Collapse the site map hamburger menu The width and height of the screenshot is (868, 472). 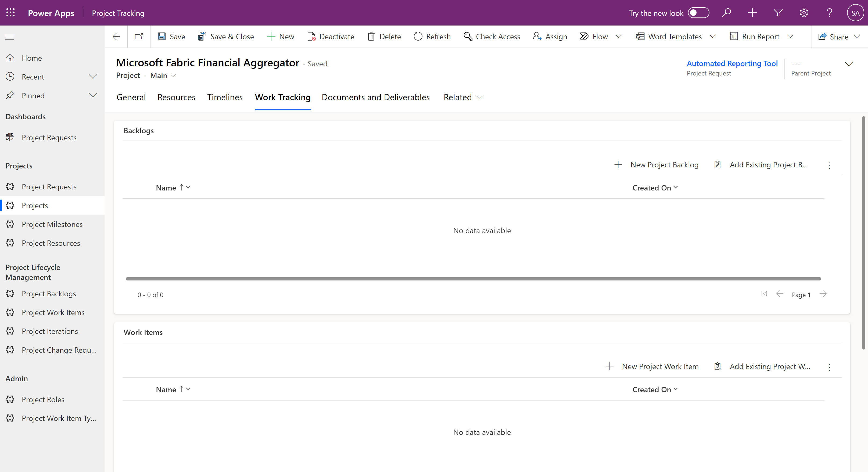click(x=10, y=37)
